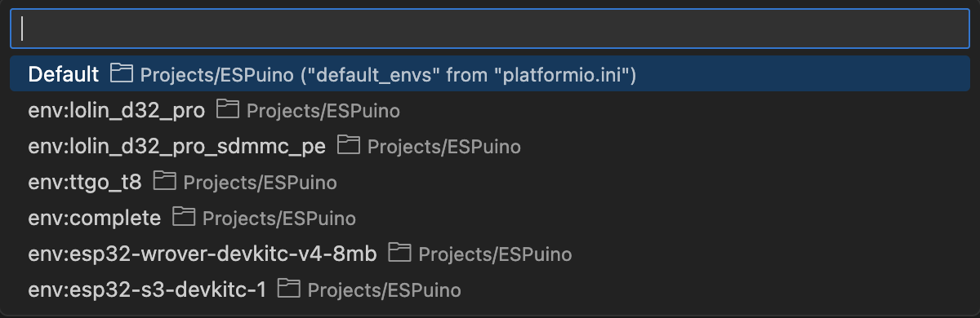Click Projects/ESPuino path in env:complete row
980x318 pixels.
point(279,219)
